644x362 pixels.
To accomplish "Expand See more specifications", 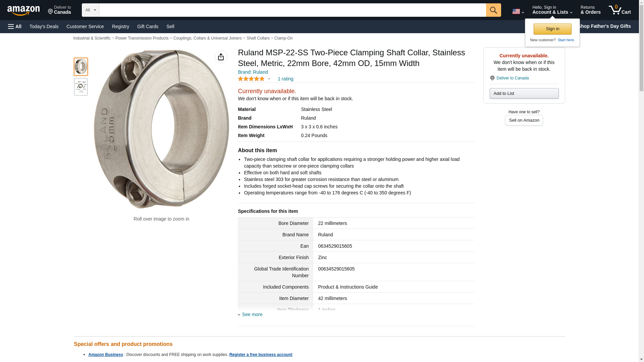I will coord(252,314).
